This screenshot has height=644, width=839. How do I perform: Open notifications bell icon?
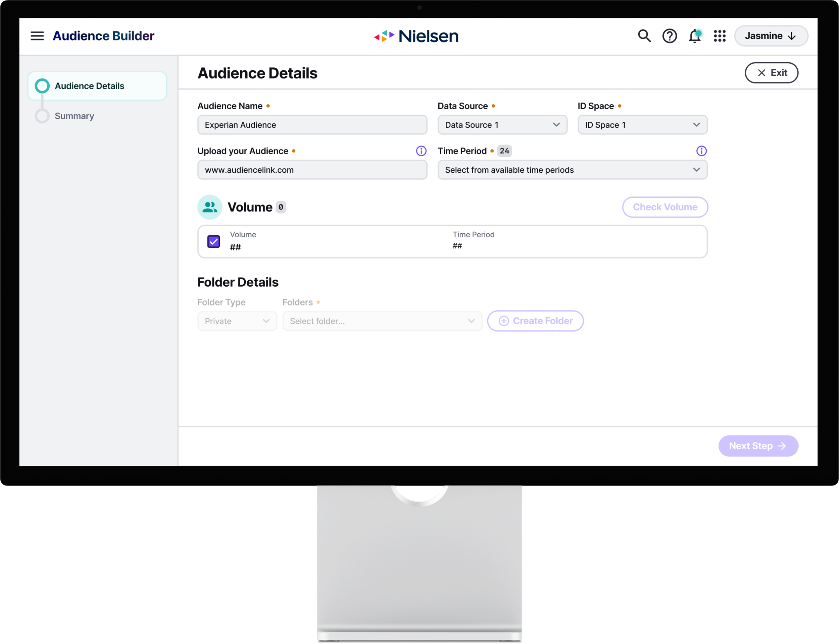695,36
